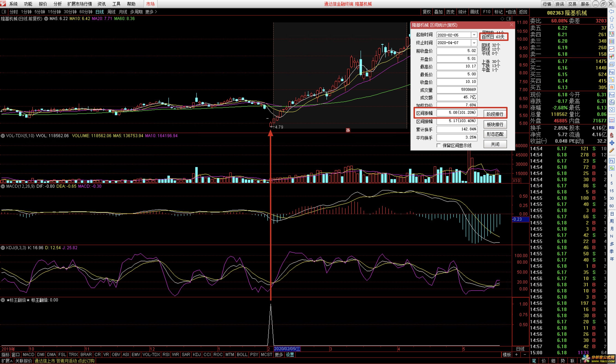Click the 板块排行 button
The height and width of the screenshot is (364, 616).
coord(495,124)
